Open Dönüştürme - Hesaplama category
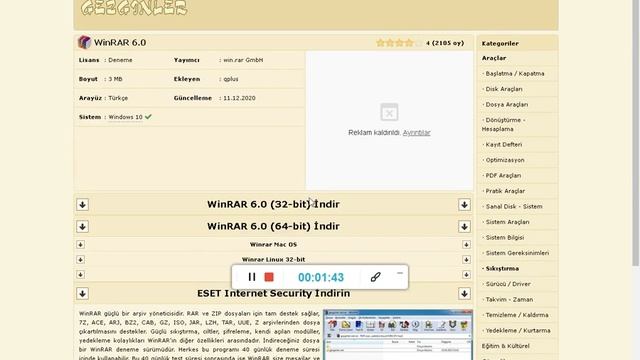Screen dimensions: 640x360 click(504, 124)
